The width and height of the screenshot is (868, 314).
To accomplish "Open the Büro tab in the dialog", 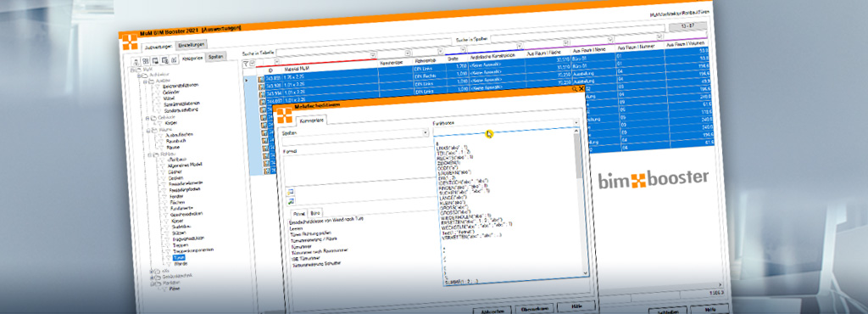I will click(315, 213).
